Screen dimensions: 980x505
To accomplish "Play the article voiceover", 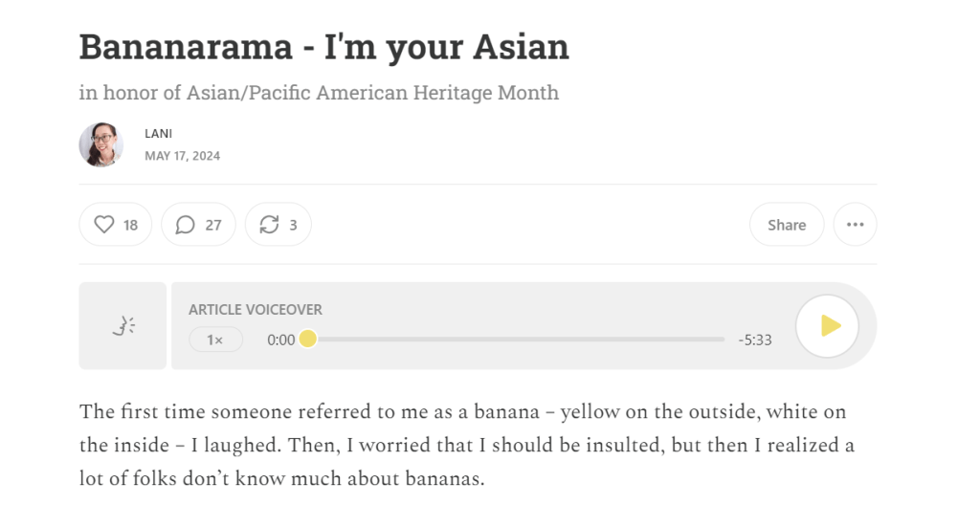I will click(x=827, y=326).
